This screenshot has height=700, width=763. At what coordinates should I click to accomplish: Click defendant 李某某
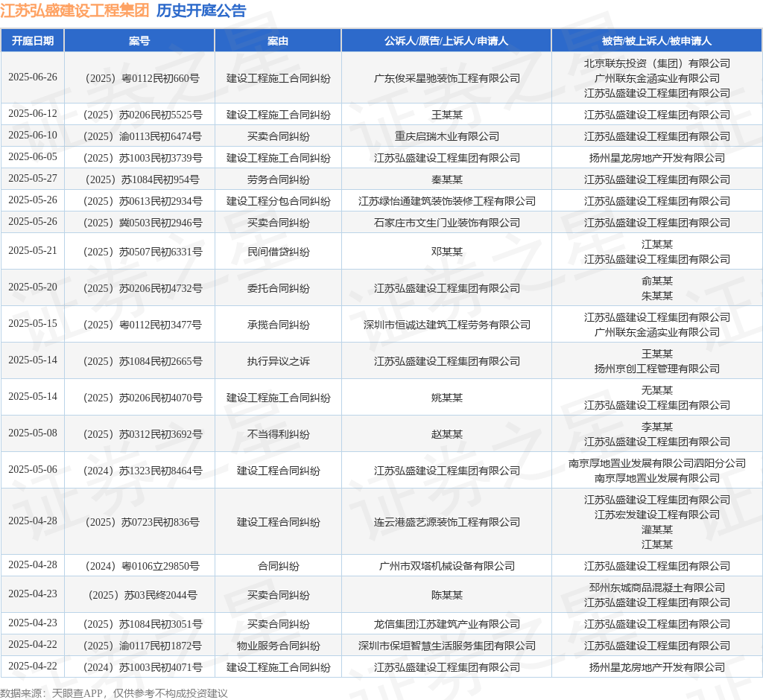point(657,427)
